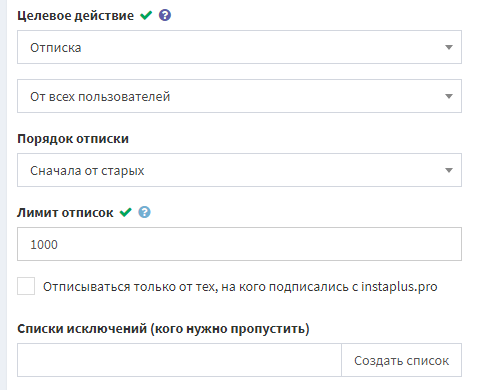Open the От всех пользователей dropdown

coord(239,96)
